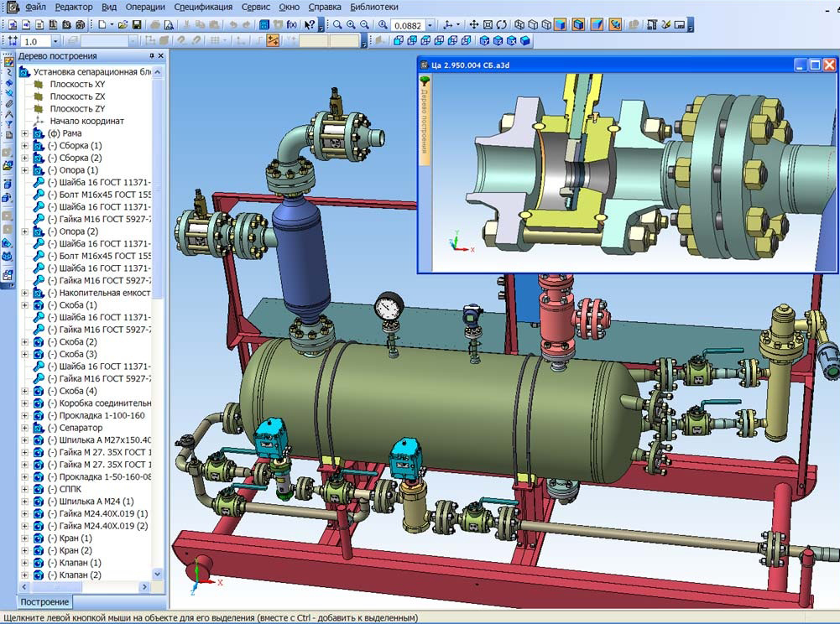Toggle the perspective view button
840x624 pixels.
pyautogui.click(x=595, y=25)
